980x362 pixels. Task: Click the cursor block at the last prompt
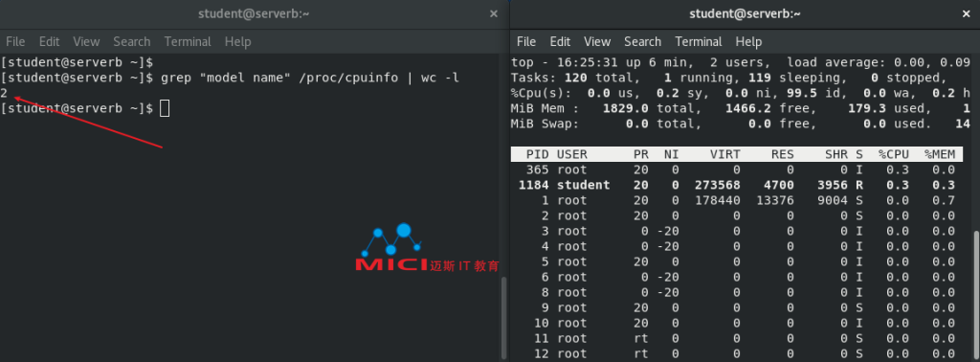(165, 108)
